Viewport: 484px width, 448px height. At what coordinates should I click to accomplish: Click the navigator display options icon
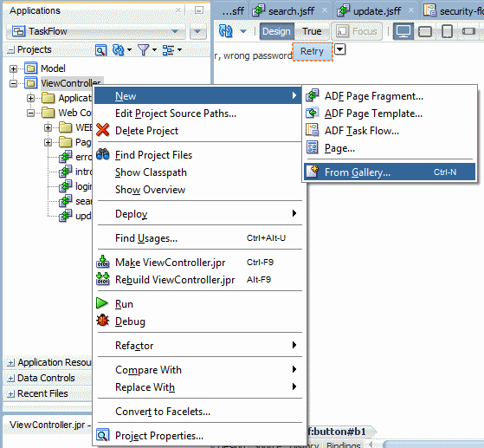click(168, 49)
